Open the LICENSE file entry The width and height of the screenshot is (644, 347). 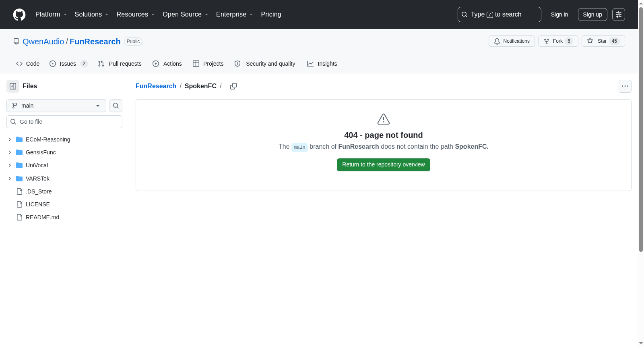[x=38, y=204]
